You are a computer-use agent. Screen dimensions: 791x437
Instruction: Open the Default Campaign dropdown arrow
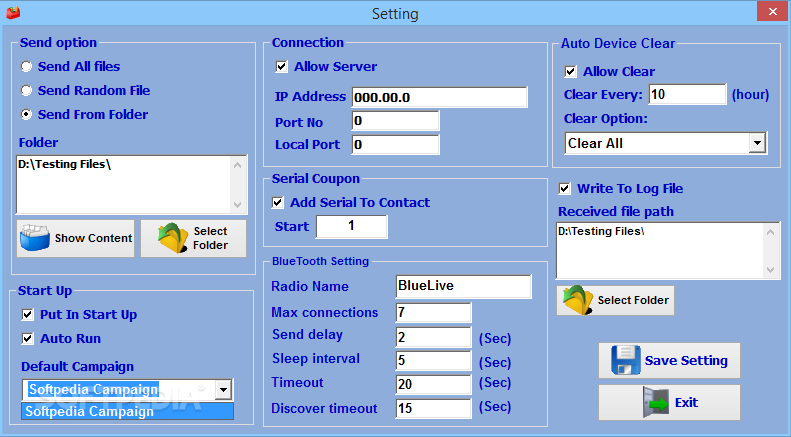click(x=222, y=390)
